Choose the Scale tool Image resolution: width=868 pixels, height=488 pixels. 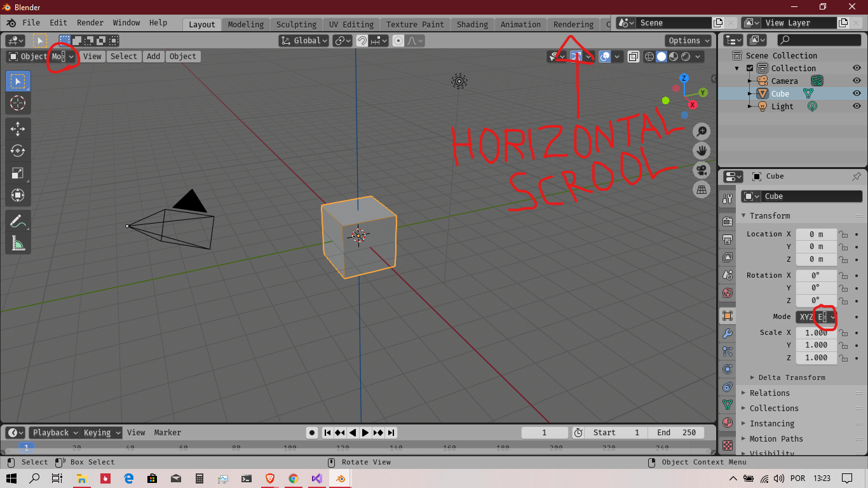pyautogui.click(x=18, y=173)
